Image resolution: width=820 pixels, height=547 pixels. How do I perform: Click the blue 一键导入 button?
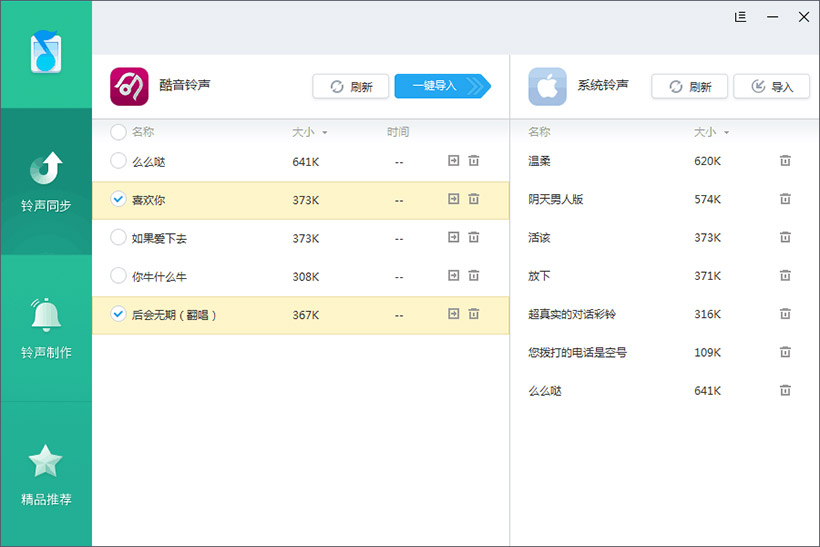[x=440, y=86]
